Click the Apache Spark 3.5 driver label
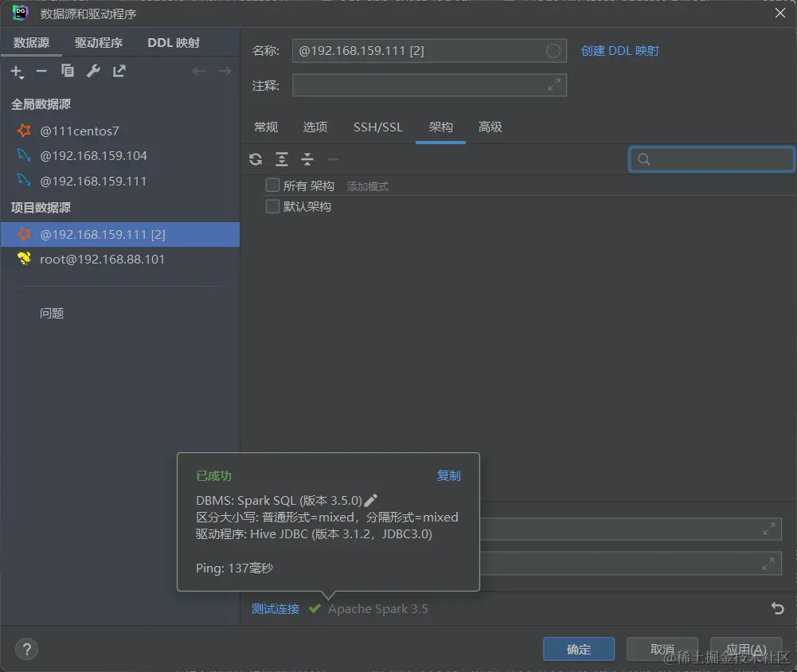Viewport: 797px width, 672px height. [x=377, y=608]
